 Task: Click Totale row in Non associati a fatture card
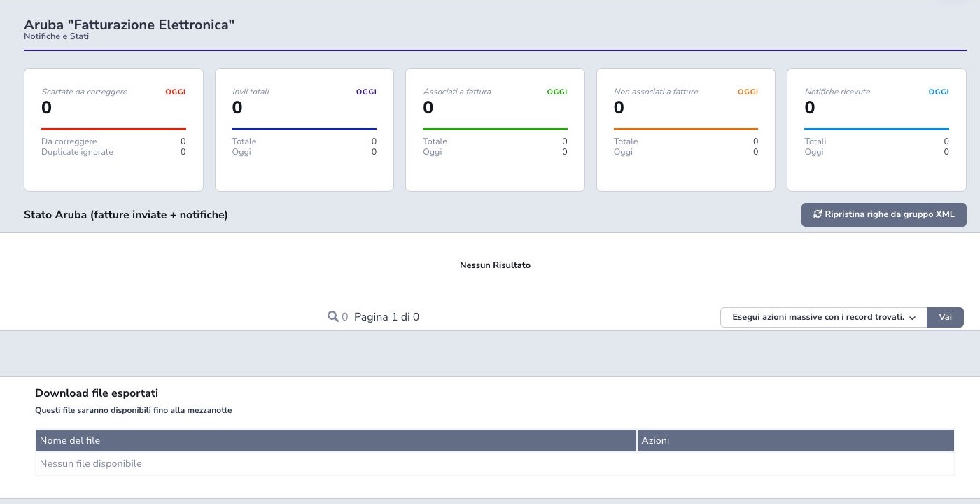click(686, 141)
